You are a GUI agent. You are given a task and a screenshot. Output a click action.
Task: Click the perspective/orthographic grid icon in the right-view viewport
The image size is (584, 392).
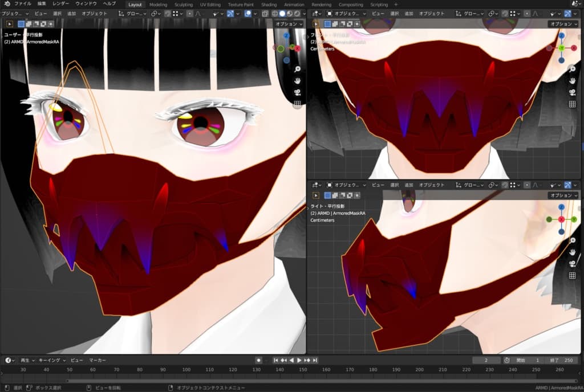572,276
